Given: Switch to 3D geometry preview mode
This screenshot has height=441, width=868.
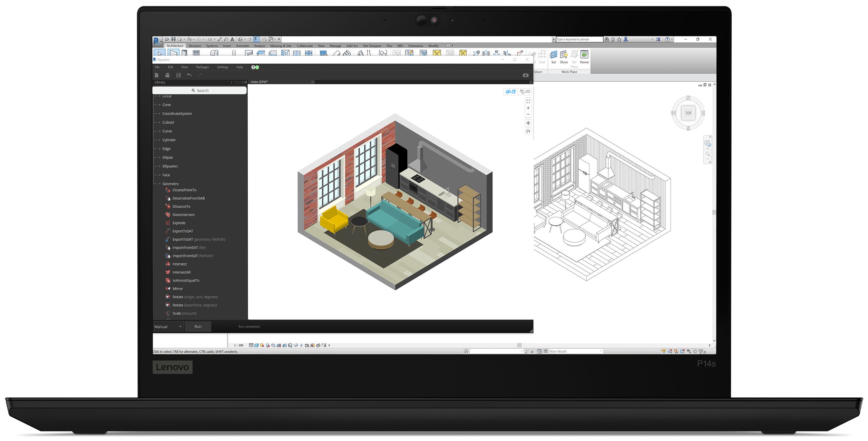Looking at the screenshot, I should click(510, 91).
